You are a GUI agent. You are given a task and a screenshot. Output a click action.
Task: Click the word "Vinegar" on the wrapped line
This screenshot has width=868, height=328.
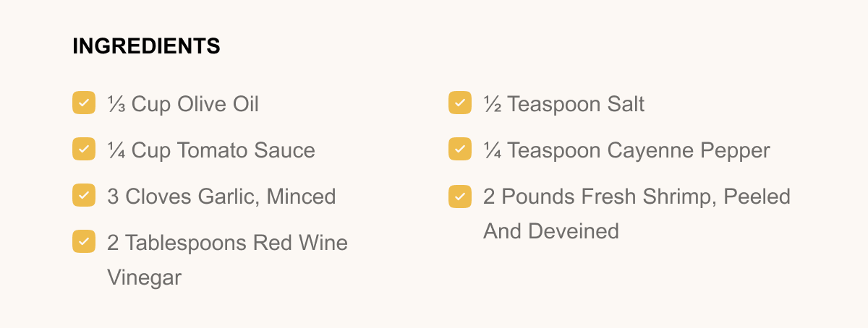[x=144, y=277]
